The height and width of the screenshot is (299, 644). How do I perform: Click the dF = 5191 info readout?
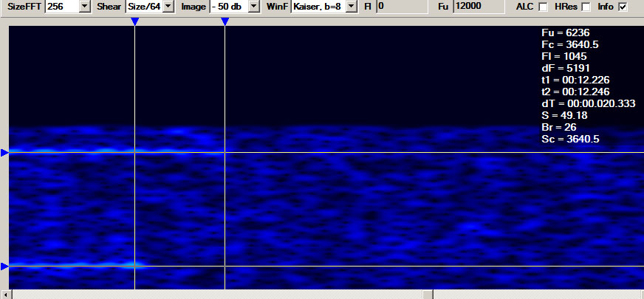click(566, 68)
